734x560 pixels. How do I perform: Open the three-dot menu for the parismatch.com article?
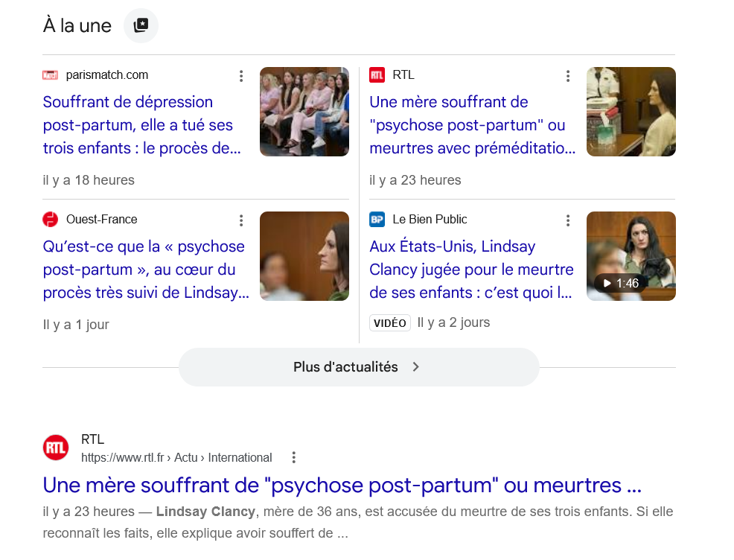coord(241,76)
